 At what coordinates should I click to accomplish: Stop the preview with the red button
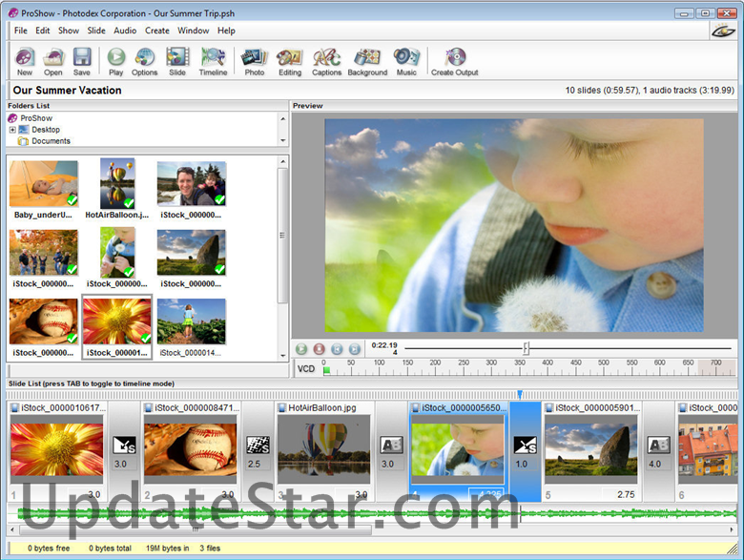click(319, 349)
